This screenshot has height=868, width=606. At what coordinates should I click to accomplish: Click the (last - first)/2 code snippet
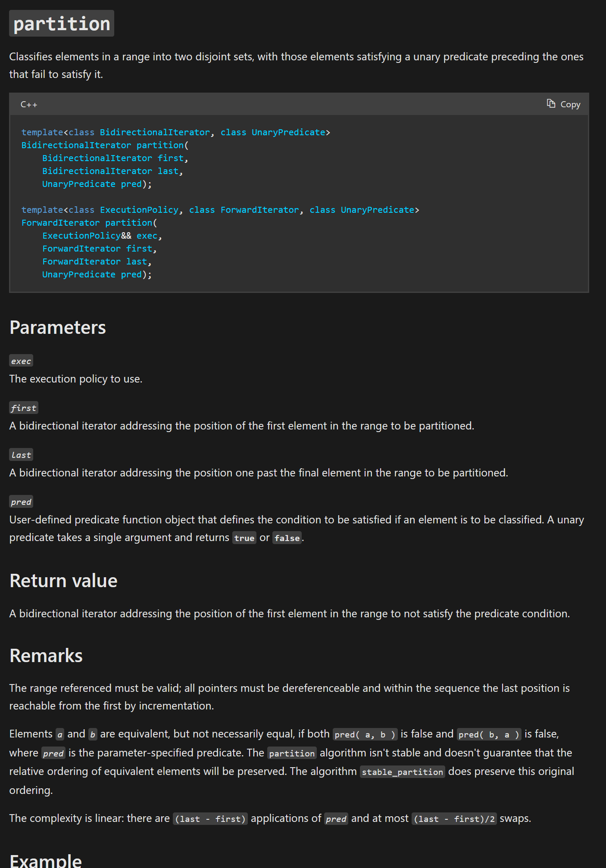[x=454, y=819]
